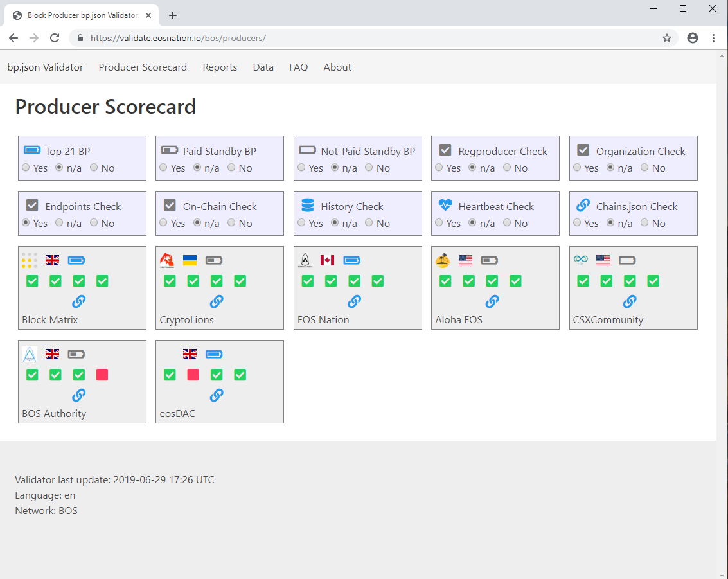Select Yes for Top 21 BP
The height and width of the screenshot is (579, 728).
(26, 167)
